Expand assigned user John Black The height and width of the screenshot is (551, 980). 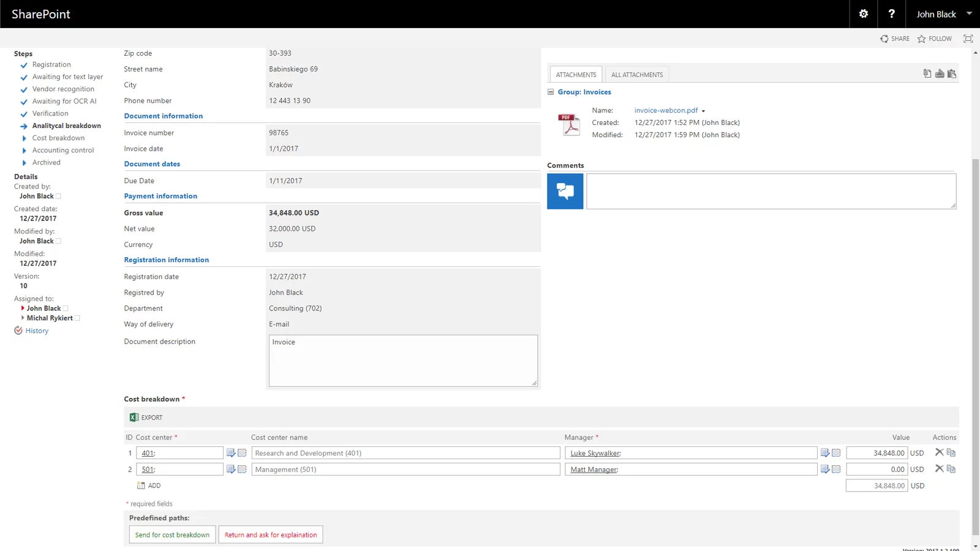[x=23, y=308]
